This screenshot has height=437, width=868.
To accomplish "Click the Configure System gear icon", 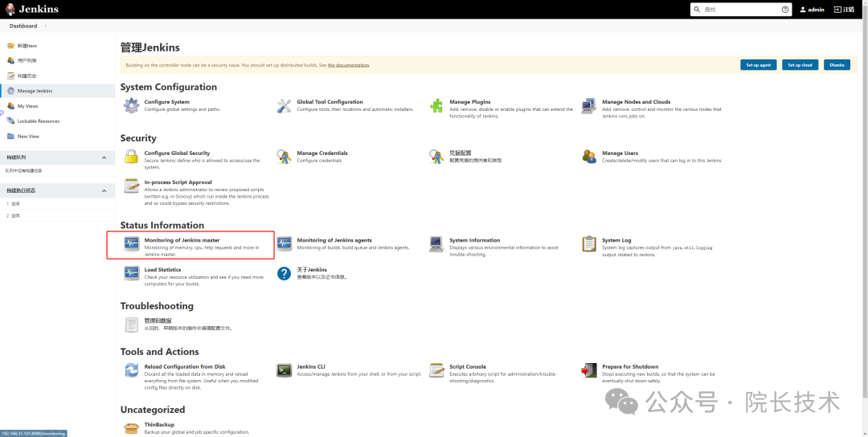I will tap(131, 105).
